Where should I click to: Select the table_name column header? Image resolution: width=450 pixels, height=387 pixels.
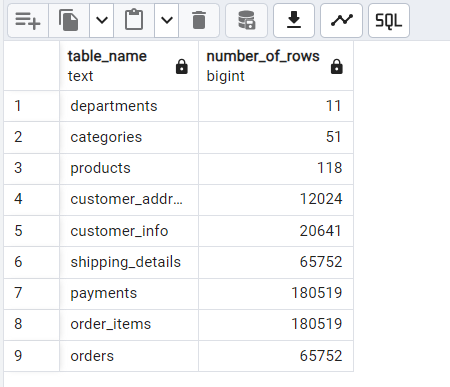(x=129, y=66)
